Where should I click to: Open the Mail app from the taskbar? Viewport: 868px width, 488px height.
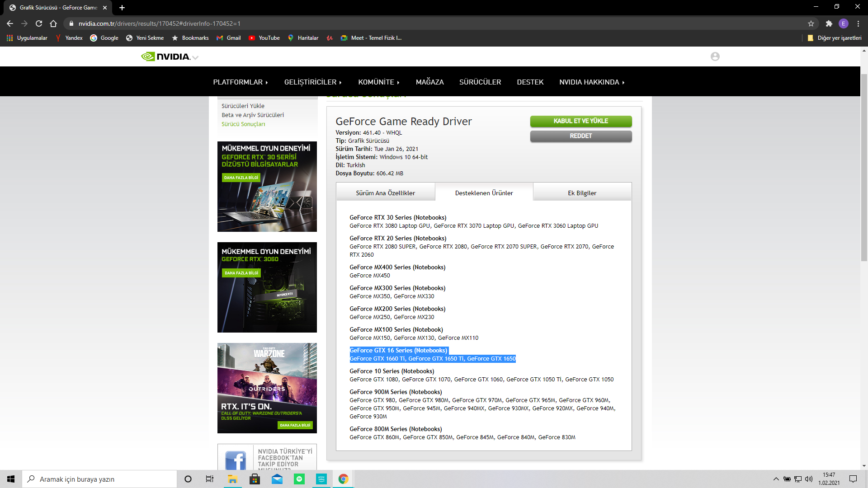click(277, 479)
